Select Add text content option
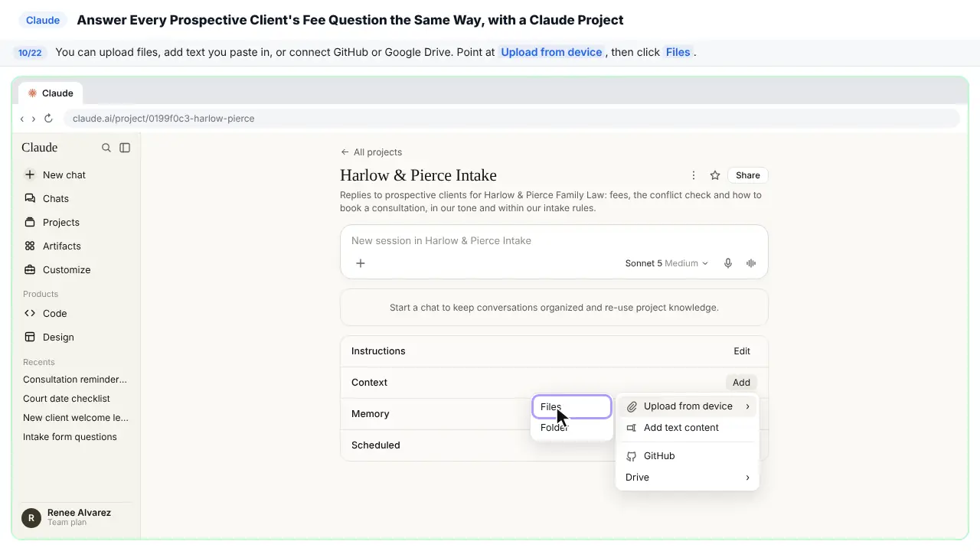Viewport: 980px width, 551px height. tap(688, 428)
